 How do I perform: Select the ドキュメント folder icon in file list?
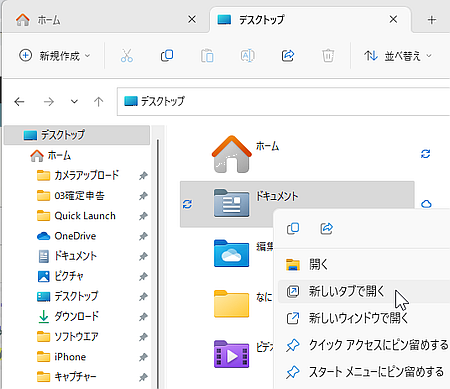(x=231, y=203)
